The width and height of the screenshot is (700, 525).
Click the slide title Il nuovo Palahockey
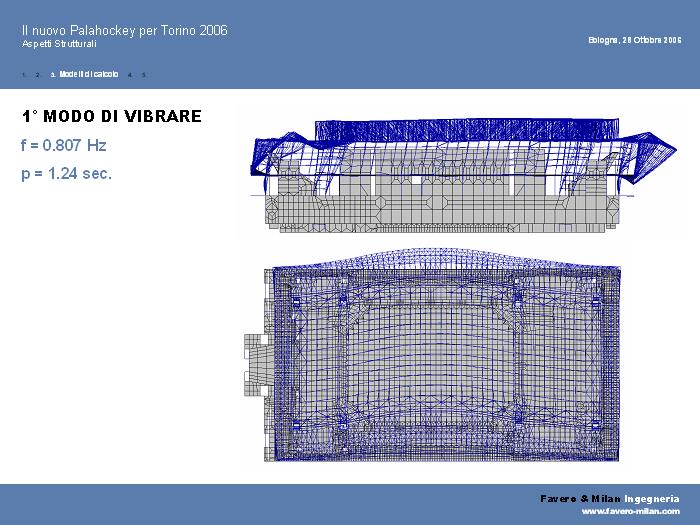tap(124, 31)
